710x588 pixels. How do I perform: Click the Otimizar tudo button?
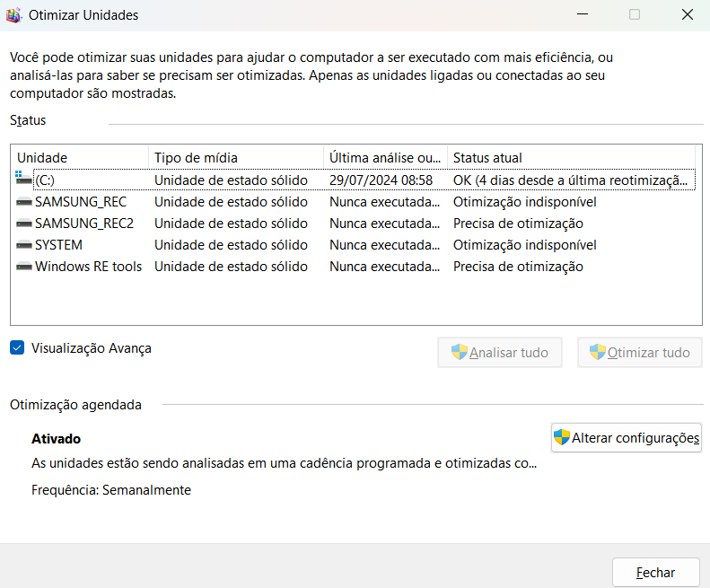click(639, 353)
